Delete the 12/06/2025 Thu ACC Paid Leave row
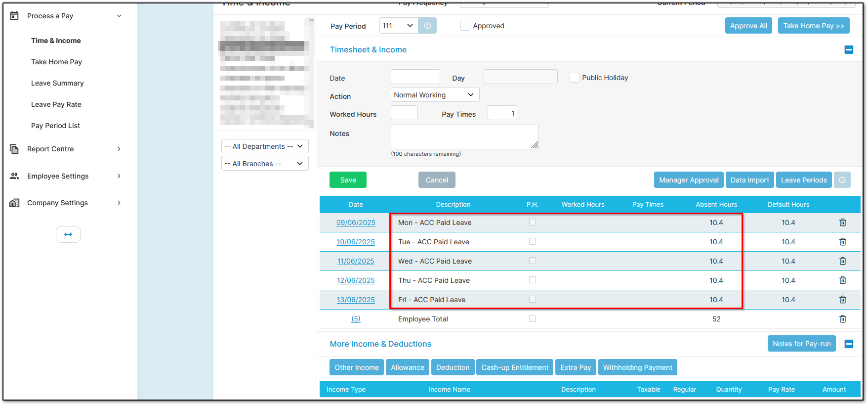The height and width of the screenshot is (405, 868). pyautogui.click(x=843, y=280)
